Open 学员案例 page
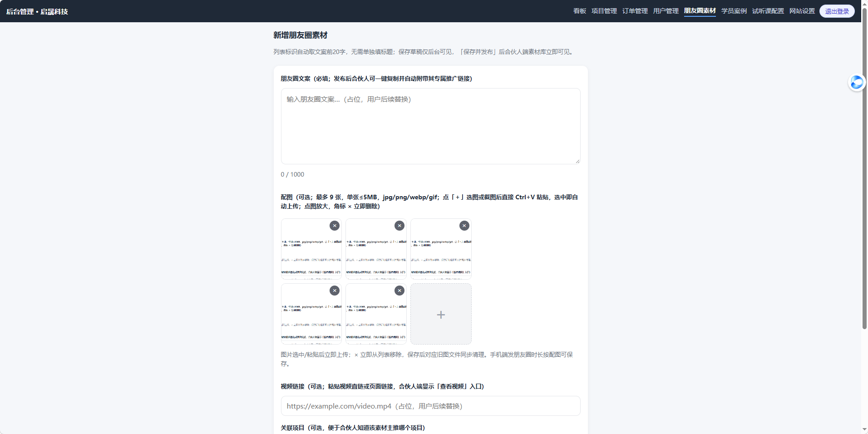Viewport: 868px width, 434px height. (x=734, y=11)
